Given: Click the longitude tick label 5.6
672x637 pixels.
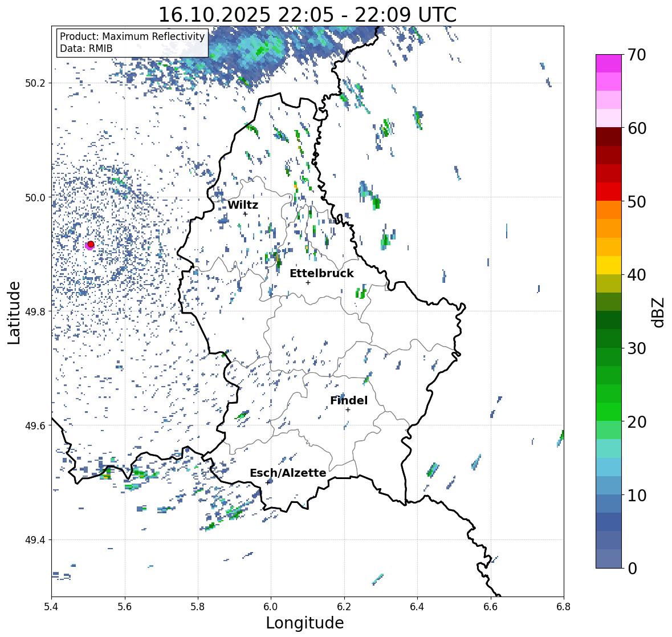Looking at the screenshot, I should (125, 607).
